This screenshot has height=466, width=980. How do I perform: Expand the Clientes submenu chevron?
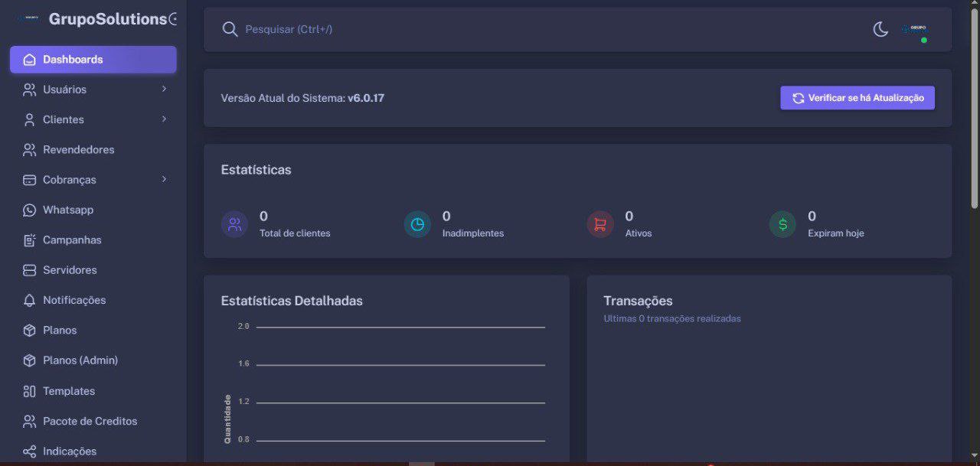click(x=164, y=119)
